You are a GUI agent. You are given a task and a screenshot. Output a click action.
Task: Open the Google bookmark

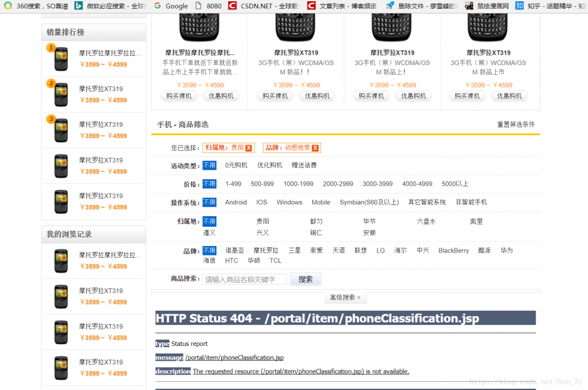click(171, 6)
